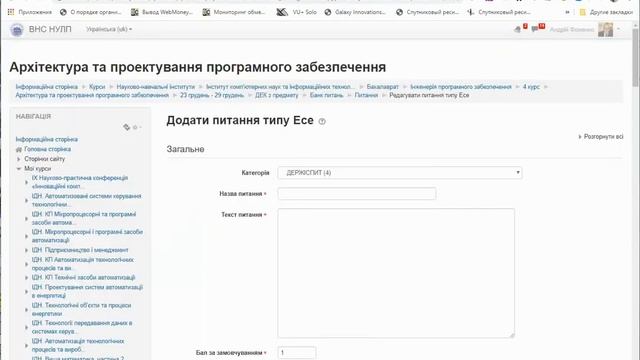Open the Galaxy Innovations bookmark
The image size is (640, 360).
(355, 12)
